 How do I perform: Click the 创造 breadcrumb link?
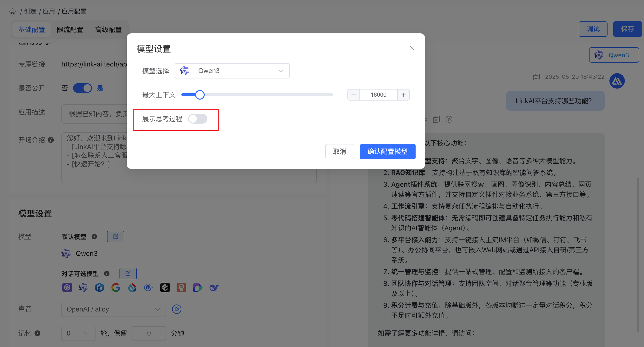[30, 12]
